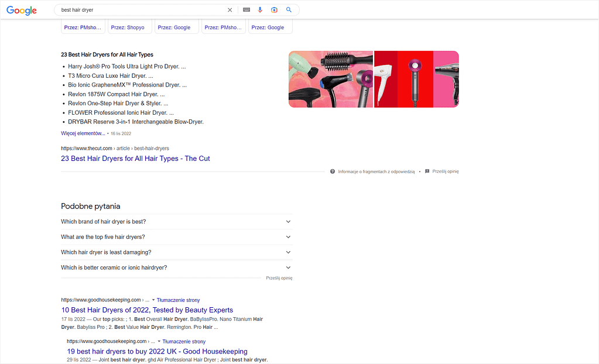Click the magnifying glass search icon
The height and width of the screenshot is (364, 599).
[288, 9]
